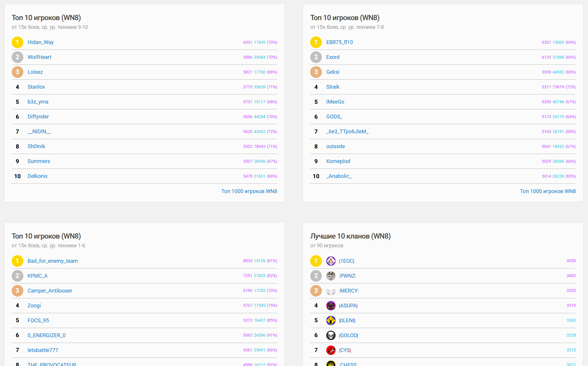Click the MERCY clan skull emblem
The height and width of the screenshot is (366, 588).
tap(331, 290)
